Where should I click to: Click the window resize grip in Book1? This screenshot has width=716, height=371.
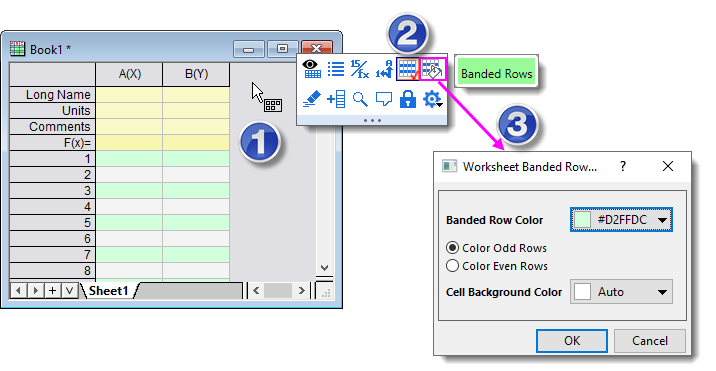(x=325, y=292)
